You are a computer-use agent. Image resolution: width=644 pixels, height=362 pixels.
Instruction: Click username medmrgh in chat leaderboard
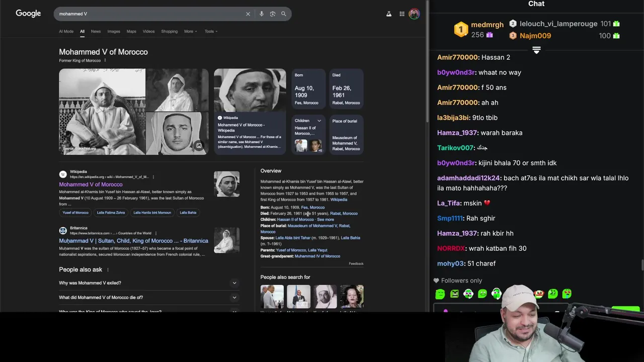click(487, 25)
